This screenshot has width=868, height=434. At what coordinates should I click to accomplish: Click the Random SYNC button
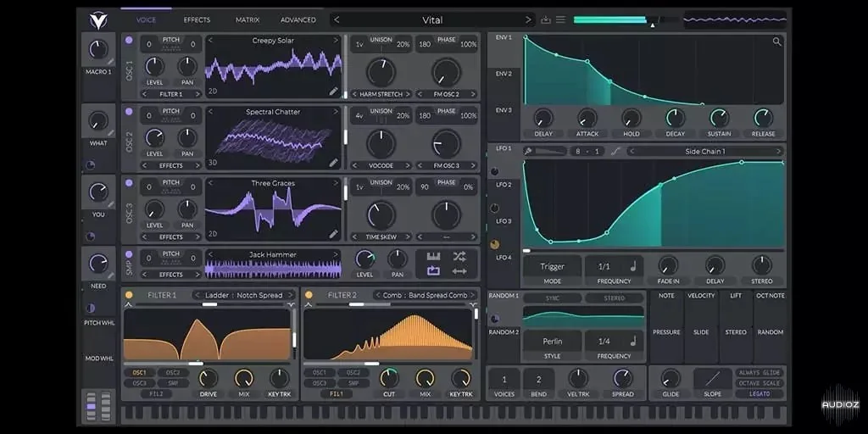pyautogui.click(x=552, y=298)
